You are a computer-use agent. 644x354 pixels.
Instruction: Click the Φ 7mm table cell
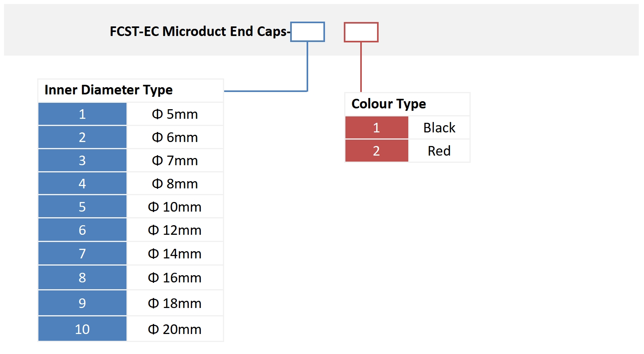[175, 160]
